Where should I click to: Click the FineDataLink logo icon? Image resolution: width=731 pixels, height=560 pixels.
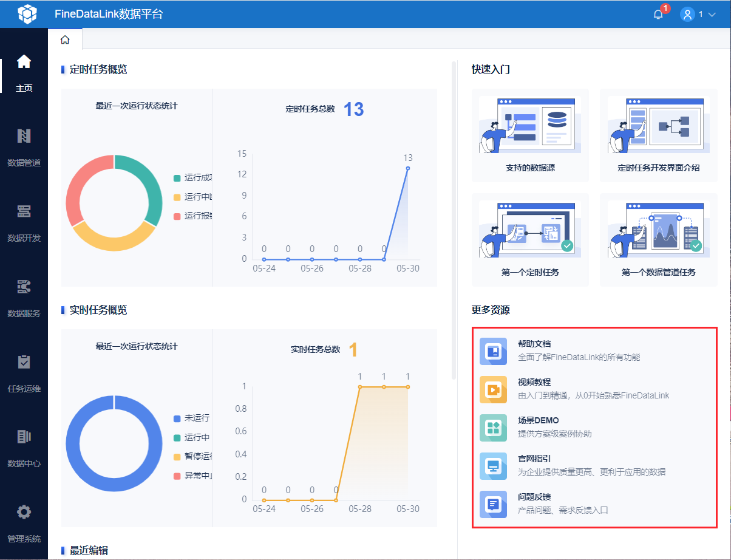pyautogui.click(x=27, y=14)
